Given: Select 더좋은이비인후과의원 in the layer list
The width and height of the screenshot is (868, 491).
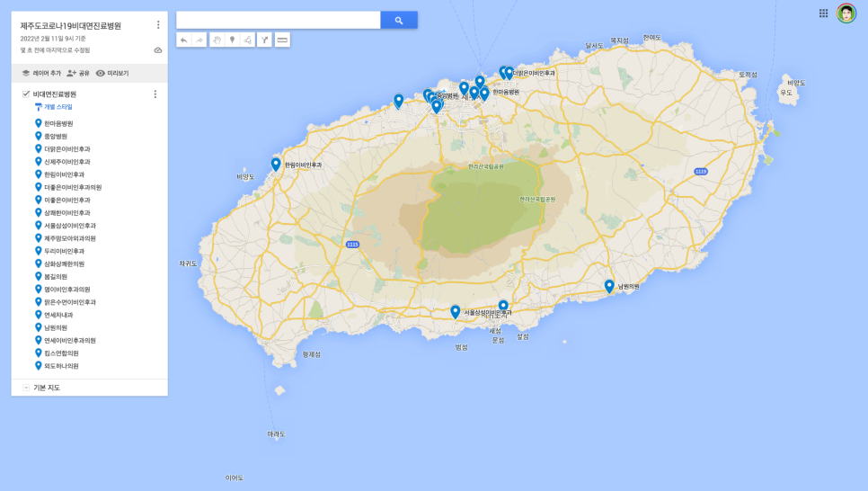Looking at the screenshot, I should point(73,187).
